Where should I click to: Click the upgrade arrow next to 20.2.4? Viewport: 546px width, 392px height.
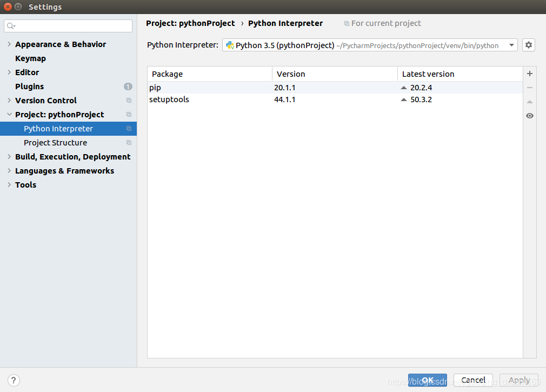coord(404,88)
